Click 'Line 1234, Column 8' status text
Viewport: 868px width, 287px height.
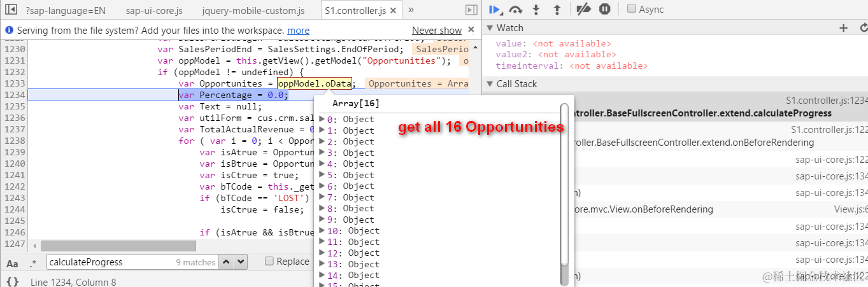[x=73, y=282]
